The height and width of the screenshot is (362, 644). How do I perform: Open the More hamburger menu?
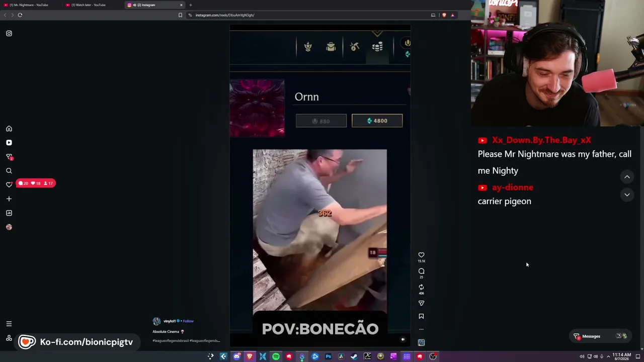9,324
